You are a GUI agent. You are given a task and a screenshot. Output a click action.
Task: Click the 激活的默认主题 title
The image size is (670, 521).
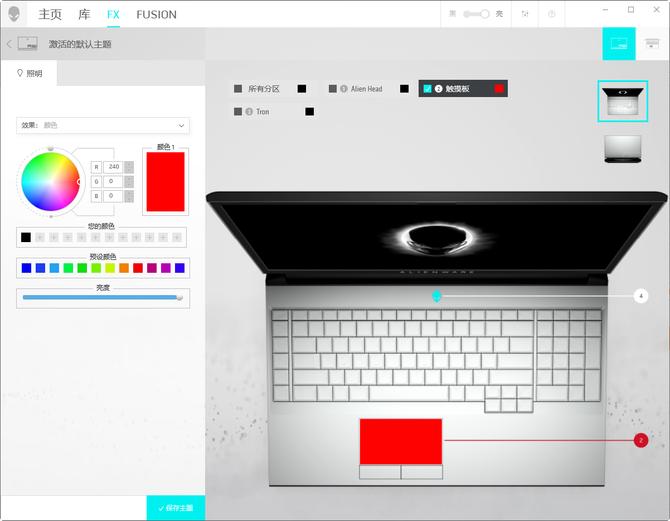pyautogui.click(x=80, y=44)
